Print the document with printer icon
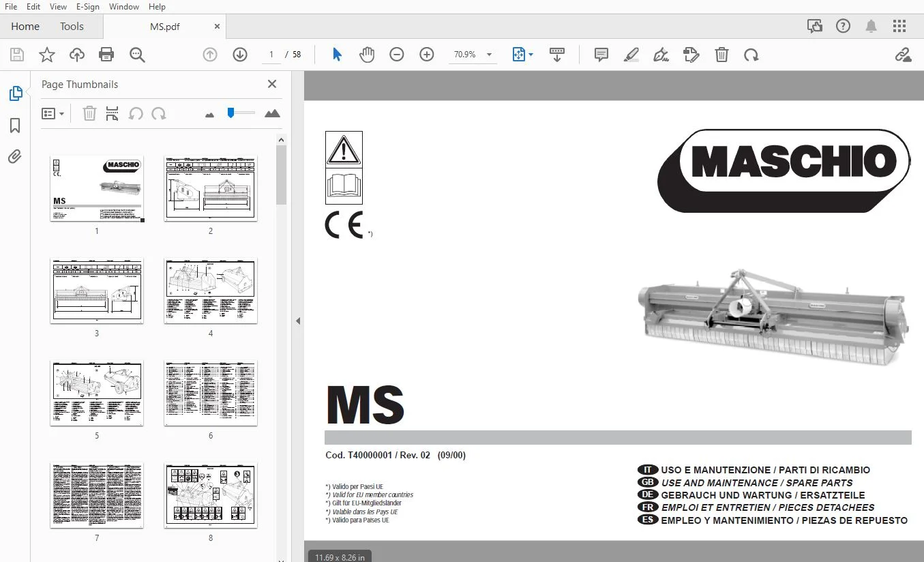The image size is (924, 562). [106, 55]
